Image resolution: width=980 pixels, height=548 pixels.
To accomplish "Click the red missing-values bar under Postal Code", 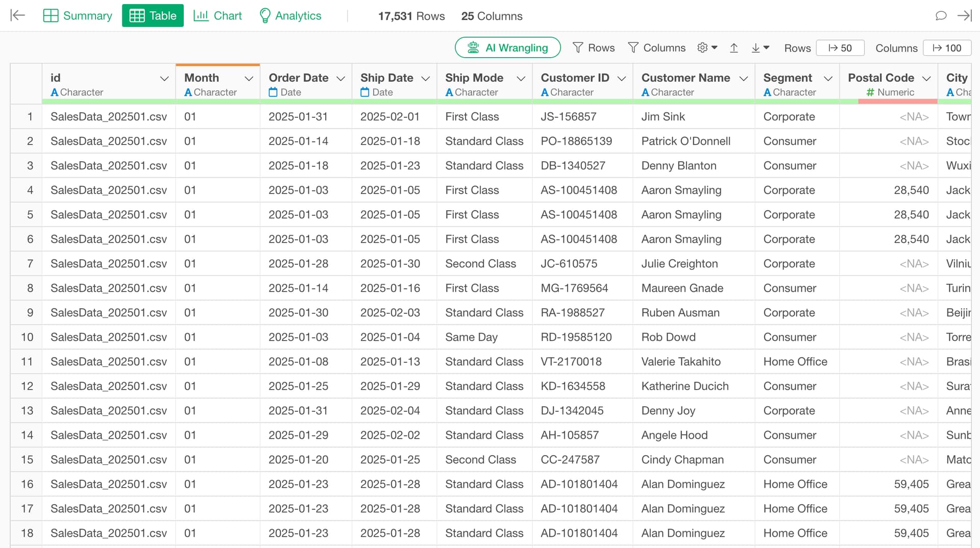I will pyautogui.click(x=897, y=102).
